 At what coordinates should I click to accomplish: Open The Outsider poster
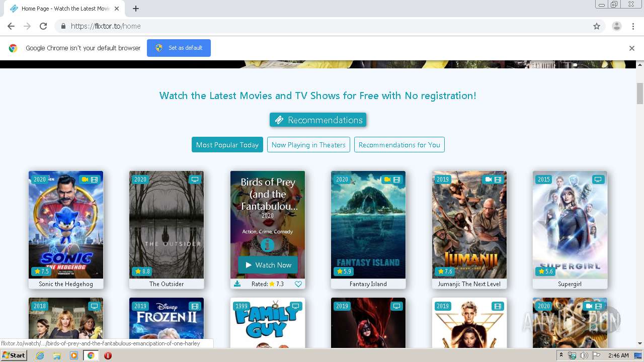(x=167, y=225)
